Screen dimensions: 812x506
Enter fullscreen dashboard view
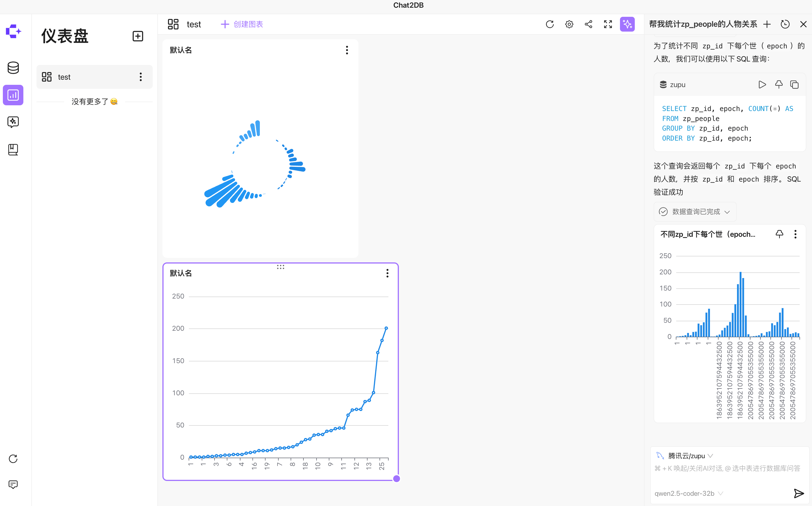608,24
